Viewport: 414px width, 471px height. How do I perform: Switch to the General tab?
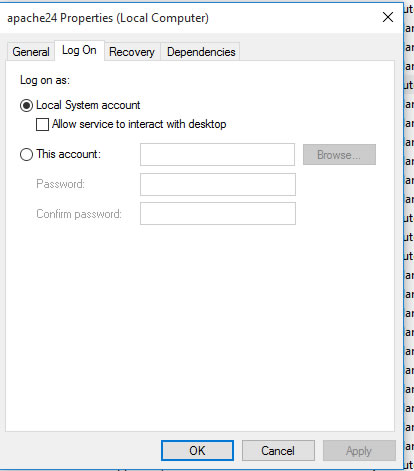click(31, 52)
